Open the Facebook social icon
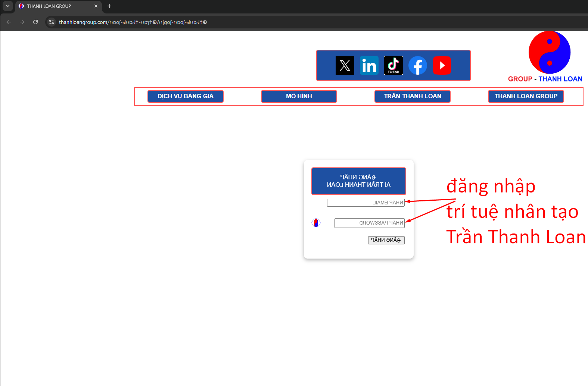The width and height of the screenshot is (588, 386). 418,65
